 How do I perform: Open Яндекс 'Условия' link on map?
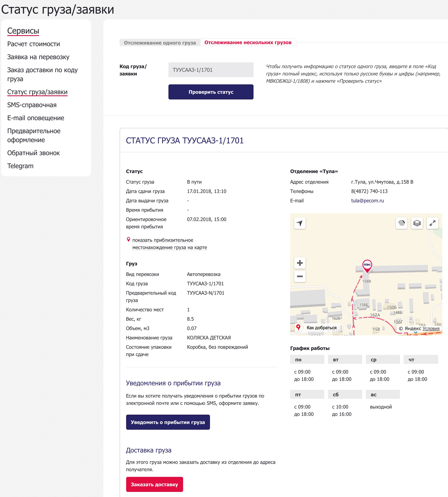[431, 328]
